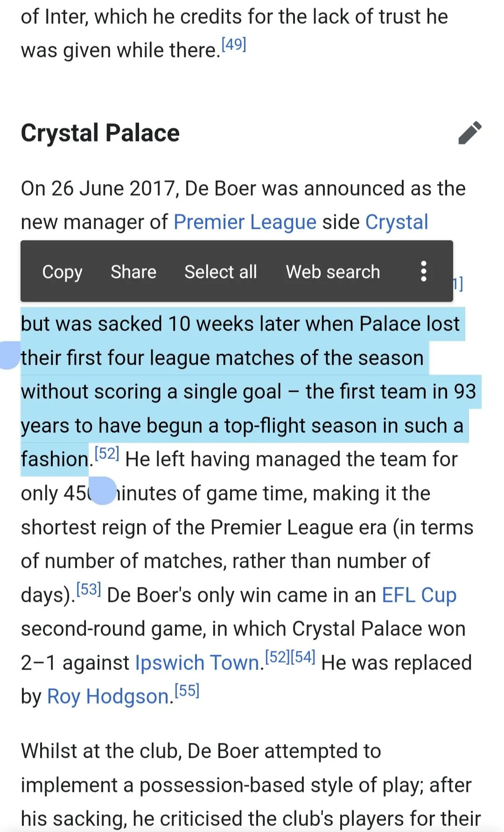Tap citation [52] after 'fashion'
The image size is (504, 832).
coord(107,453)
